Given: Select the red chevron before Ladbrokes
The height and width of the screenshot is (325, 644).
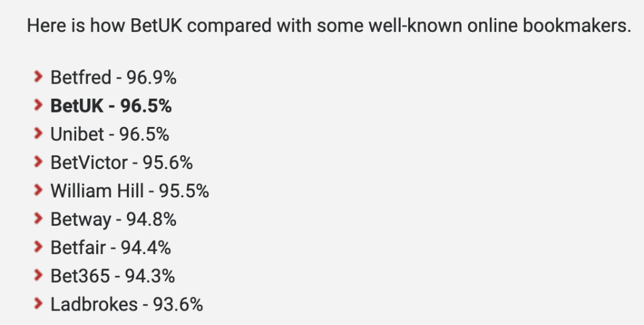Looking at the screenshot, I should pyautogui.click(x=38, y=303).
